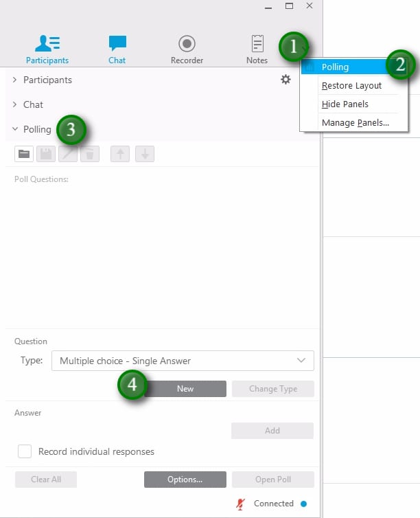Click the open poll file folder icon
The width and height of the screenshot is (420, 518).
coord(25,154)
